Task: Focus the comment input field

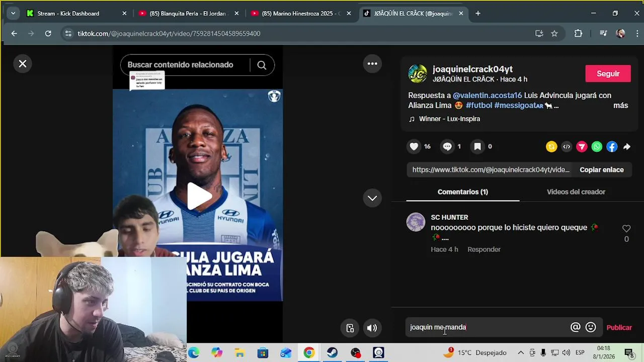Action: click(488, 327)
